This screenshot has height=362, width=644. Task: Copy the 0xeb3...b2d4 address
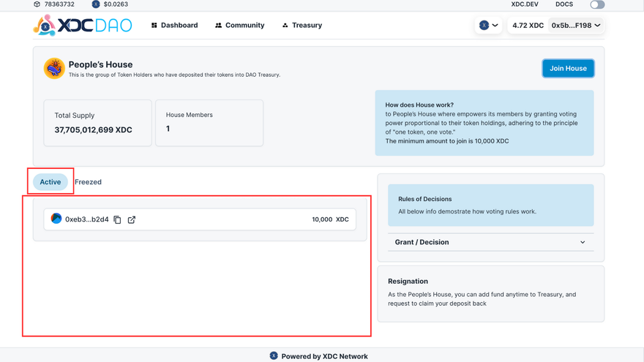(x=117, y=219)
